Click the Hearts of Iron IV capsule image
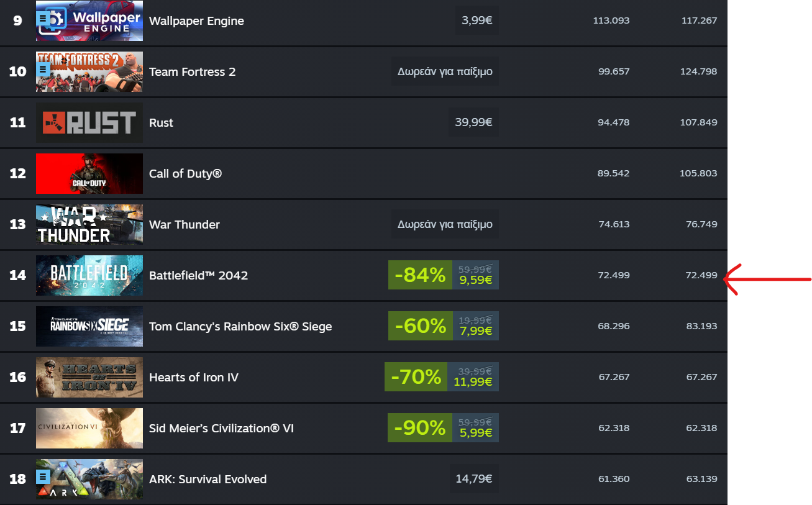 tap(89, 378)
